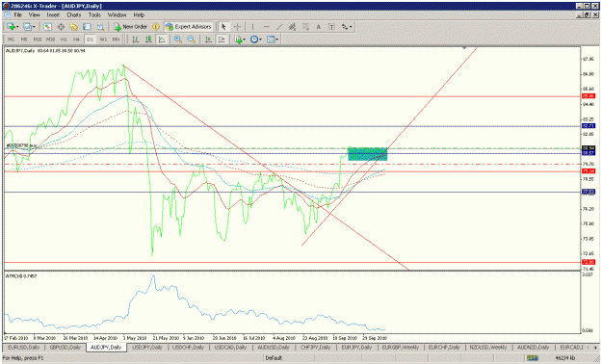Toggle the D1 timeframe button
Viewport: 602px width, 364px height.
point(90,39)
